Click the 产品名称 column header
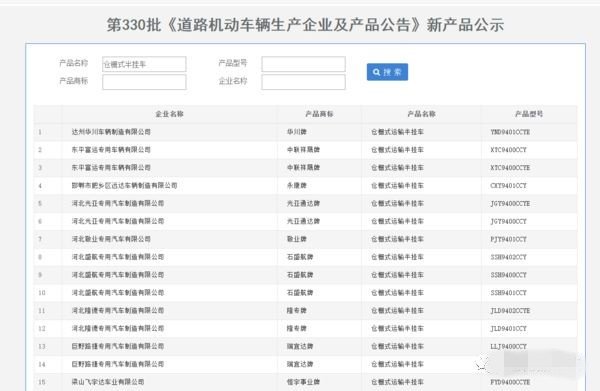Viewport: 600px width, 391px height. pyautogui.click(x=421, y=114)
